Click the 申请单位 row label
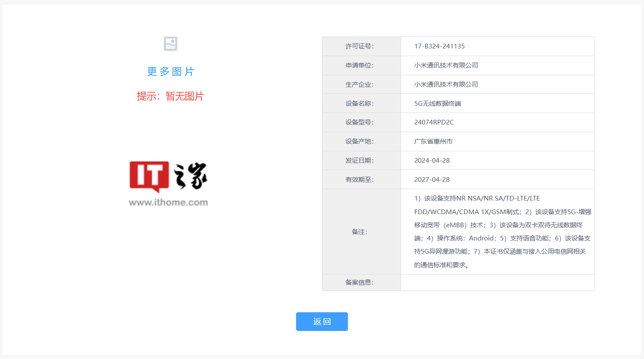Image resolution: width=644 pixels, height=359 pixels. tap(359, 65)
